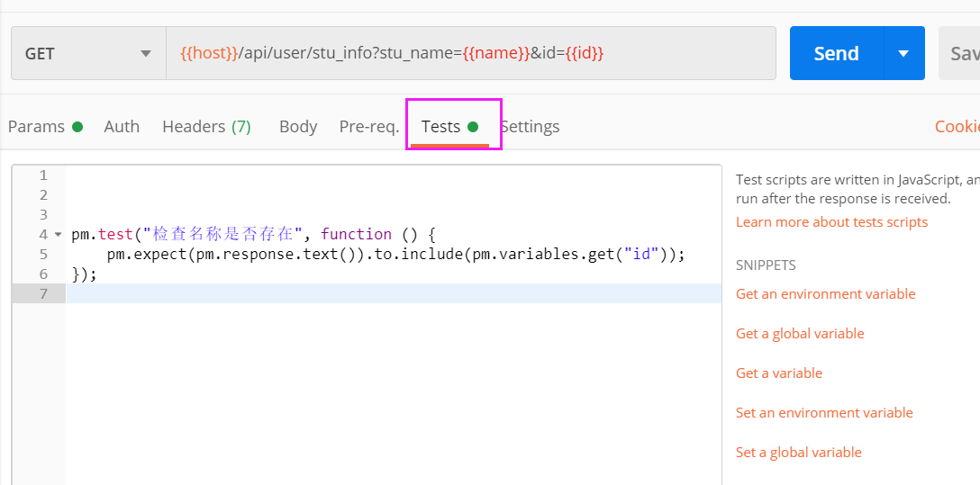
Task: Insert Set an environment variable snippet
Action: pyautogui.click(x=824, y=413)
